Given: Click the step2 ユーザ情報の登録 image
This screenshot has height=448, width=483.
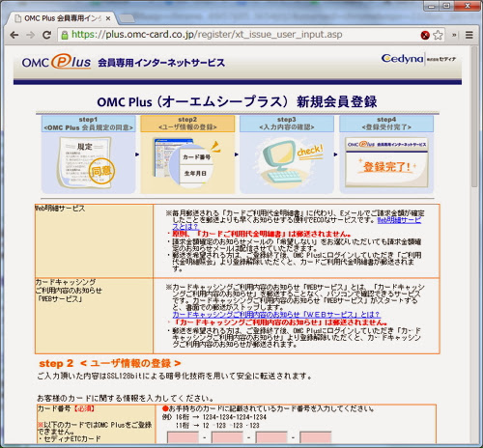Looking at the screenshot, I should point(187,154).
